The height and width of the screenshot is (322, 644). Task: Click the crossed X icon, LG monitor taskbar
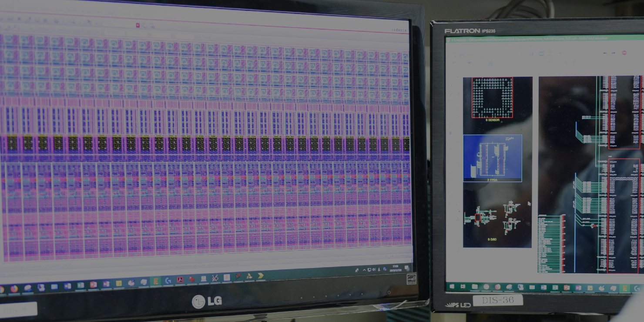click(215, 278)
